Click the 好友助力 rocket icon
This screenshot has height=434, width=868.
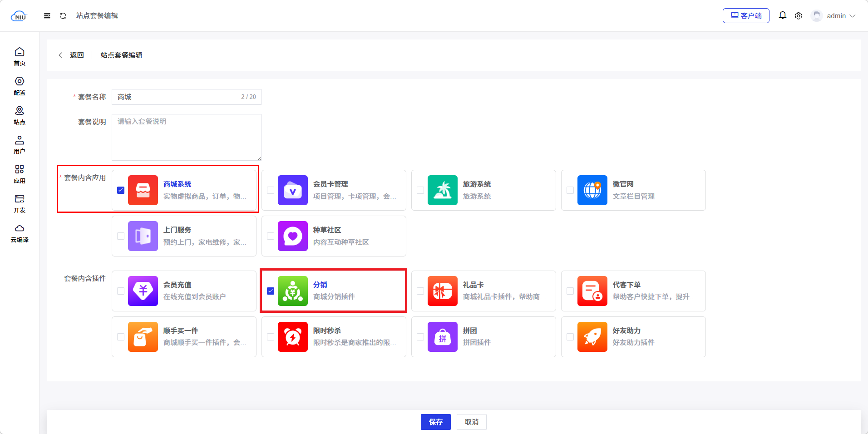click(592, 337)
